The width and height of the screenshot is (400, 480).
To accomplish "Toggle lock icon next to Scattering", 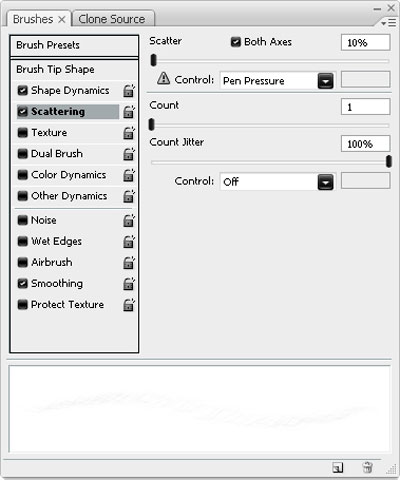I will tap(129, 112).
